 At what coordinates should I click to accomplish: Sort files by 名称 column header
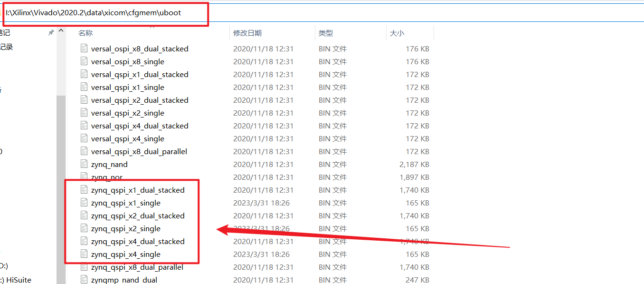(85, 33)
